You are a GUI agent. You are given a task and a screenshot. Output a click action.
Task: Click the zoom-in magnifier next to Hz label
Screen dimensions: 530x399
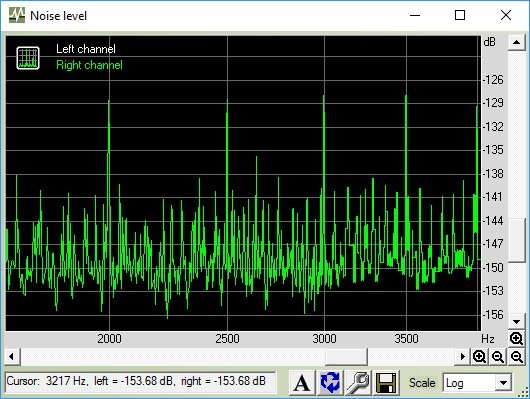516,338
